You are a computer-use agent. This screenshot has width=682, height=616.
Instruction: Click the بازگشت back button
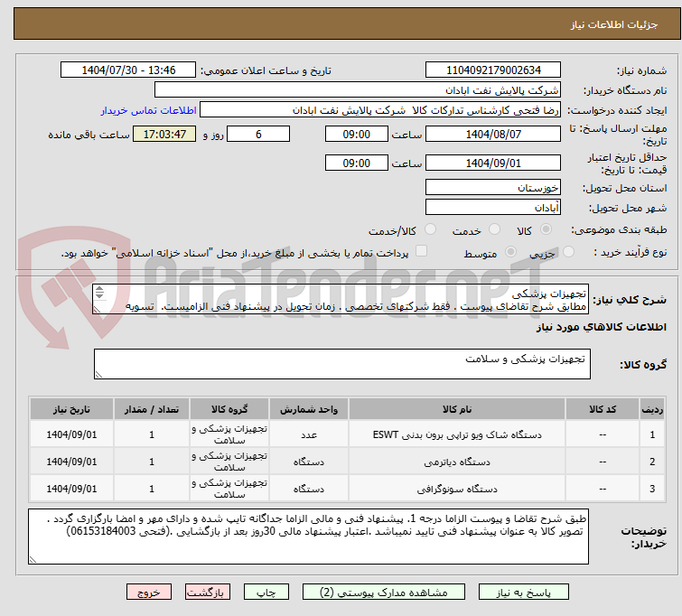207,593
